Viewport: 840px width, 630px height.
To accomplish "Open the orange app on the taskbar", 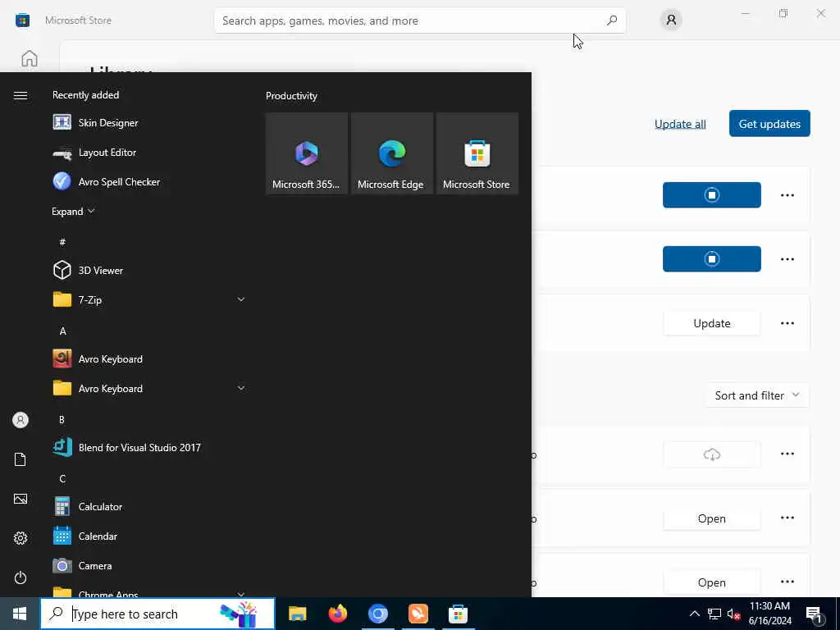I will [x=418, y=614].
